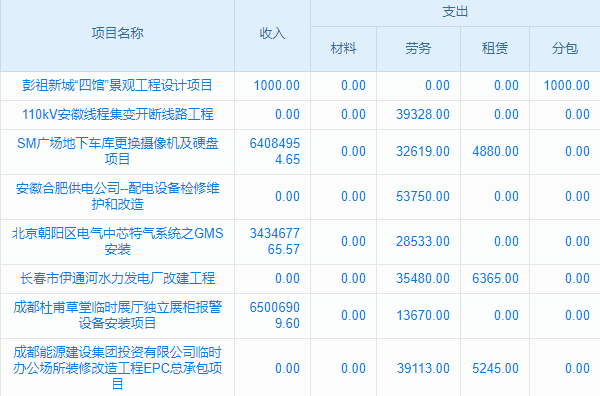Click the 劳务 column header
The image size is (600, 396).
(x=418, y=49)
